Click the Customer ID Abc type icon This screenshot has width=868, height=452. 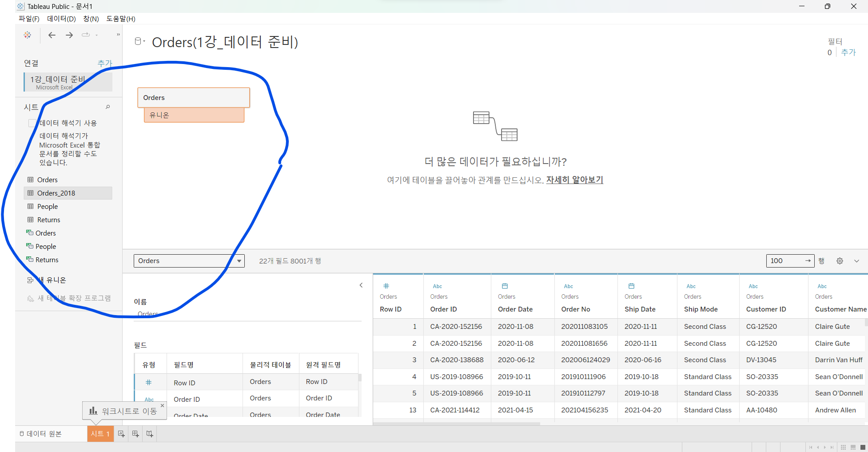click(753, 286)
